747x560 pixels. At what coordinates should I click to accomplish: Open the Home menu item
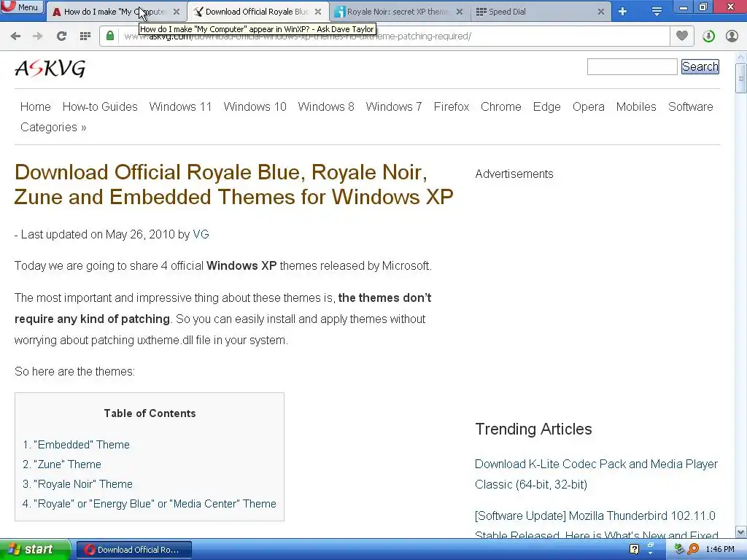[x=35, y=106]
